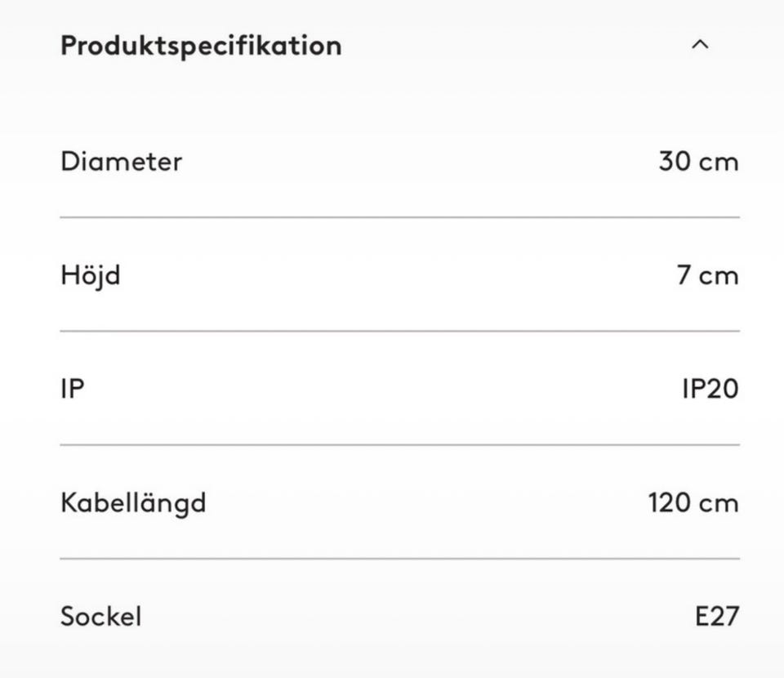Screen dimensions: 784x678
Task: Click the 30 cm diameter value
Action: 698,161
